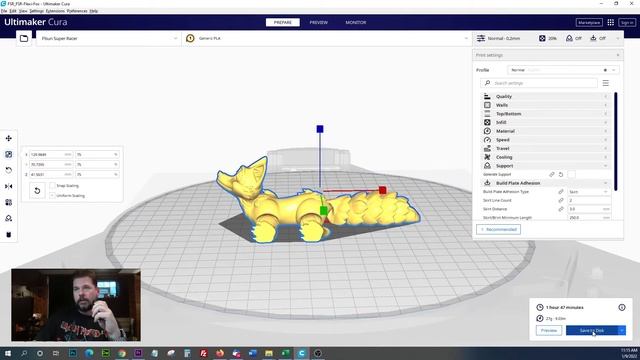Viewport: 640px width, 360px height.
Task: Reset scale with the circular arrow button
Action: 37,191
